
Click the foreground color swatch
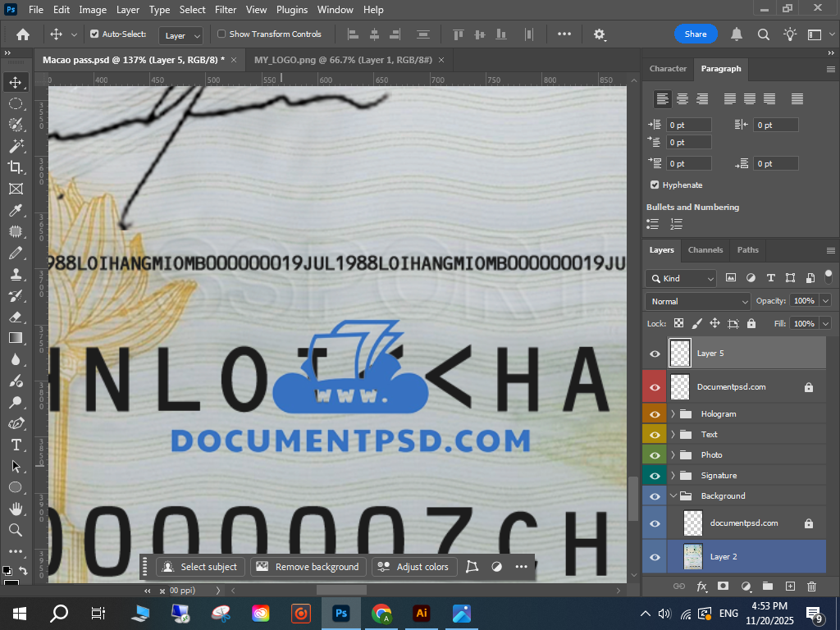coord(7,570)
